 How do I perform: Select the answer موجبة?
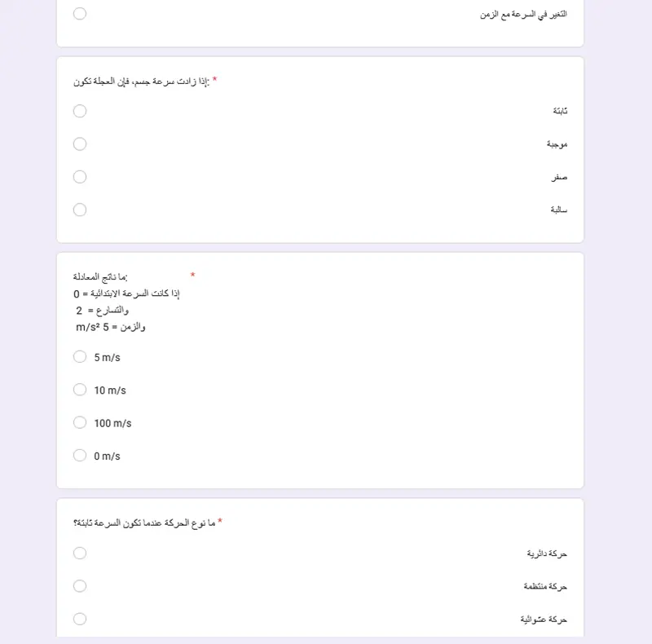click(80, 143)
